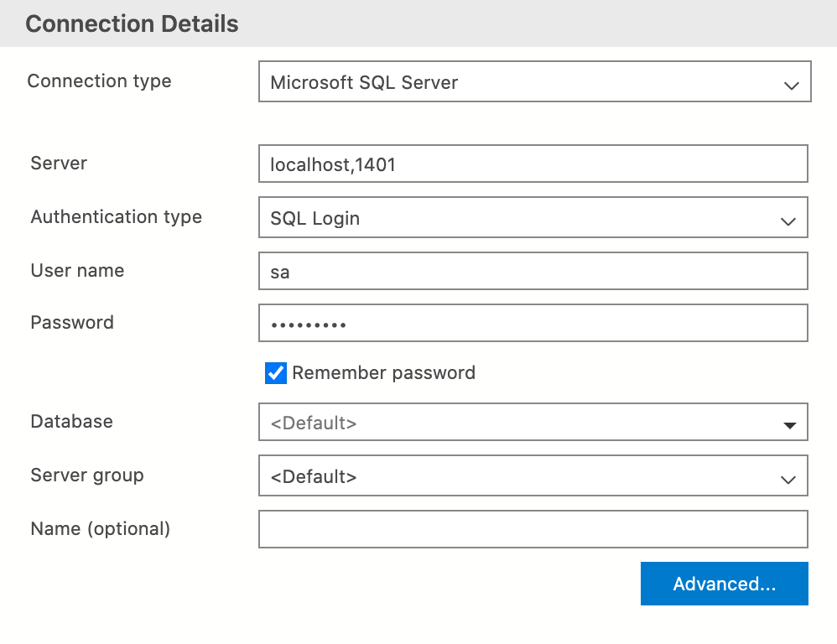The height and width of the screenshot is (644, 837).
Task: Click the Password field with hidden characters
Action: (x=533, y=323)
